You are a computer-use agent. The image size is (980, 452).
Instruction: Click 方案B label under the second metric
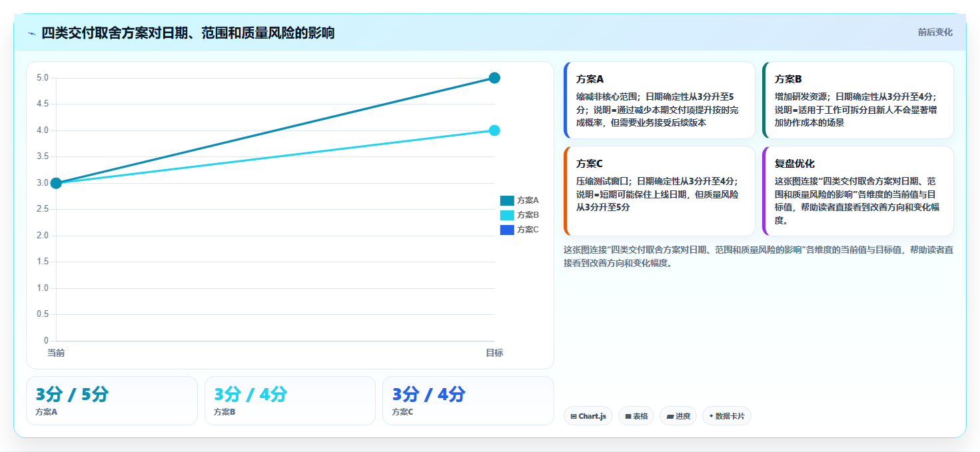click(x=225, y=412)
